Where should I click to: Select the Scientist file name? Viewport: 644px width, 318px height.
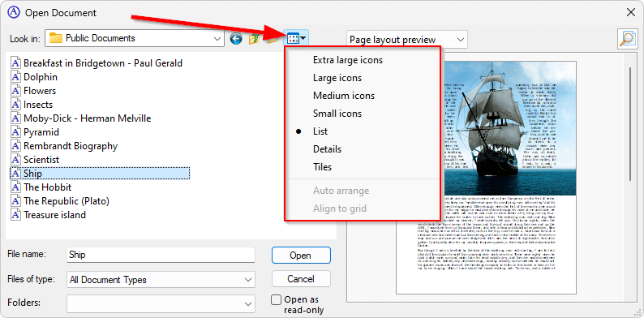tap(41, 160)
